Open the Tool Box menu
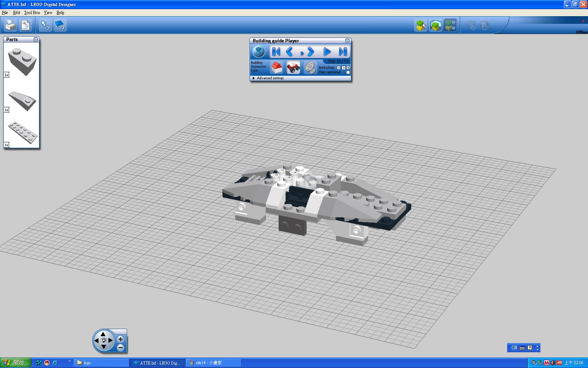Screen dimensions: 588x368 [x=32, y=13]
